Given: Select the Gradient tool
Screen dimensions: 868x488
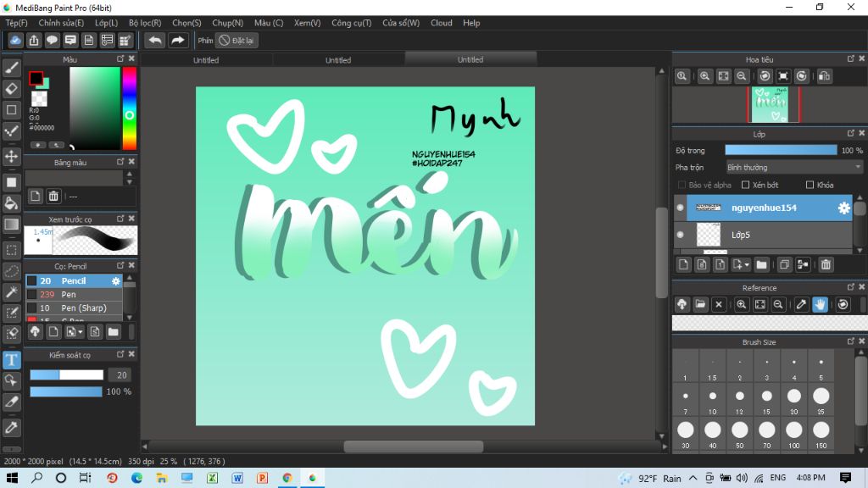Looking at the screenshot, I should pyautogui.click(x=12, y=224).
